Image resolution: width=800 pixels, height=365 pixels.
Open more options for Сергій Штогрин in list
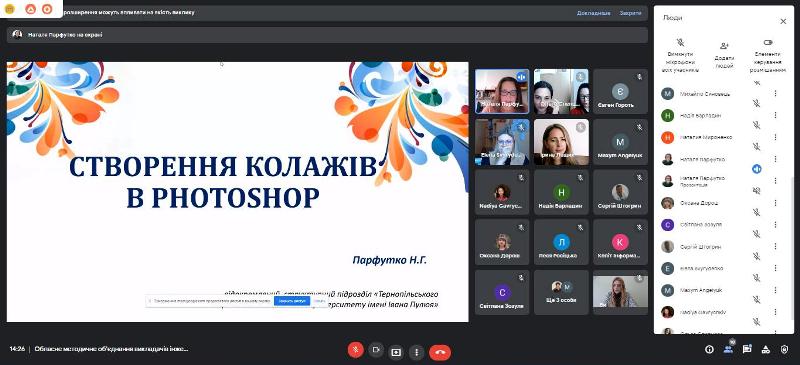pyautogui.click(x=776, y=247)
